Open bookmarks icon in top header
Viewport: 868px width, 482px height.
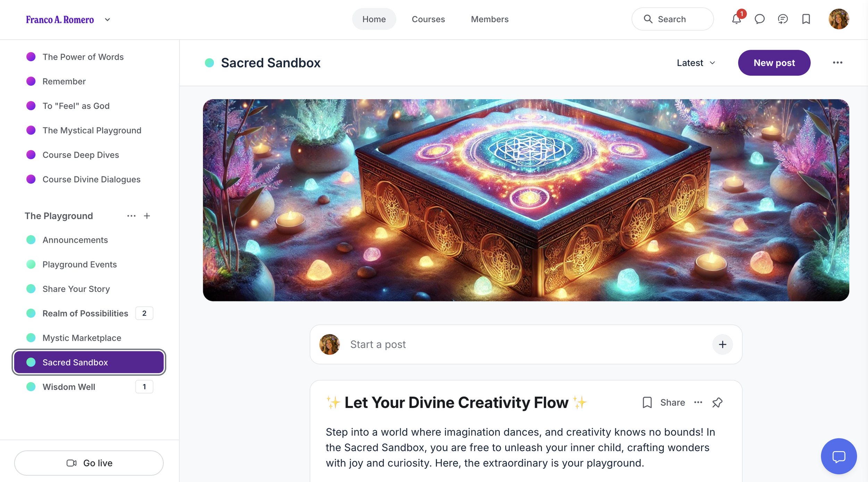coord(806,19)
